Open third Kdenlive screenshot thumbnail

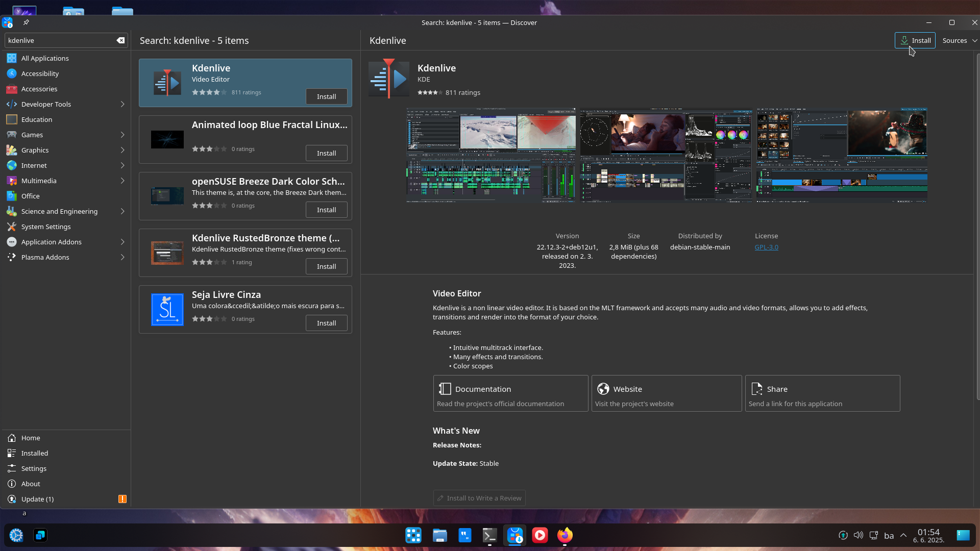(842, 155)
